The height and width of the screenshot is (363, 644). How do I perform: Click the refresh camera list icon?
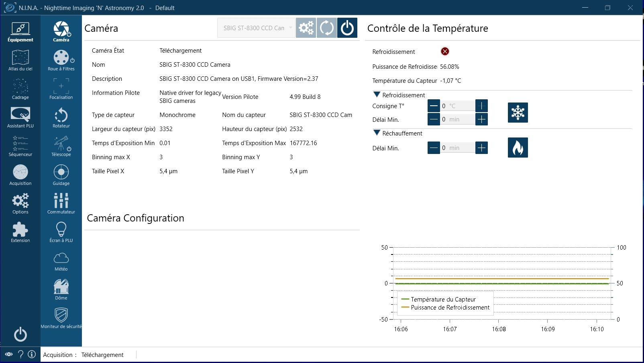pyautogui.click(x=326, y=28)
